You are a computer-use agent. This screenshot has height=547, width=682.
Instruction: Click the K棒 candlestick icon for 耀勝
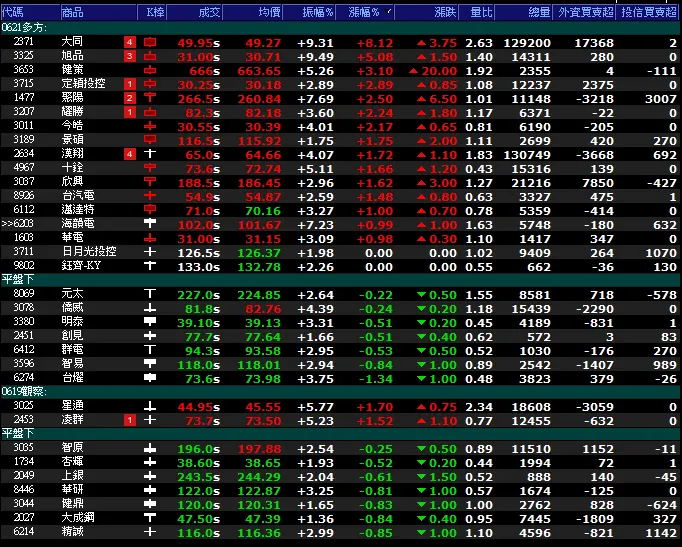150,113
